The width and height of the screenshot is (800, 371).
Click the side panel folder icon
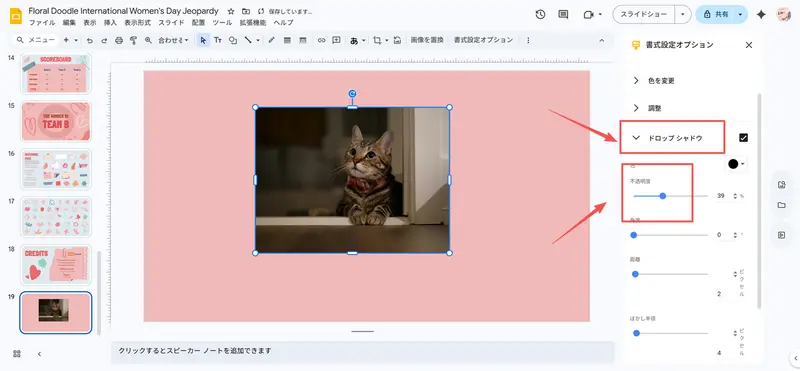pos(781,205)
